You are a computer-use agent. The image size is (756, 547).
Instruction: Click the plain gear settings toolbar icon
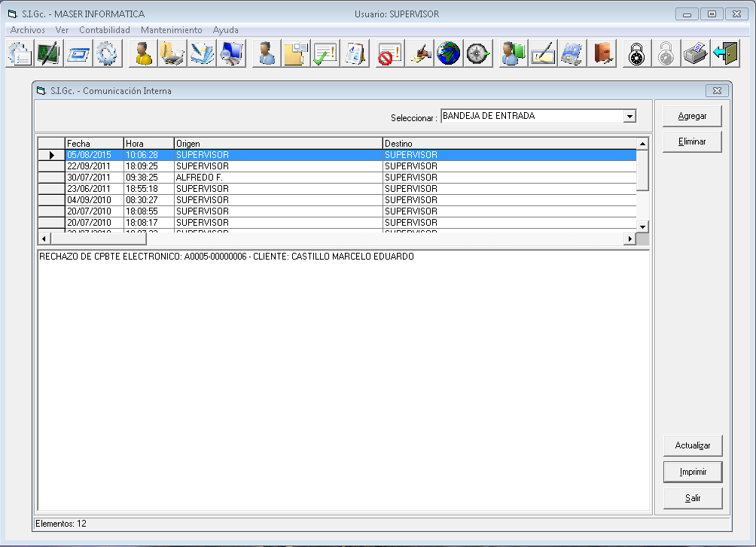[107, 53]
